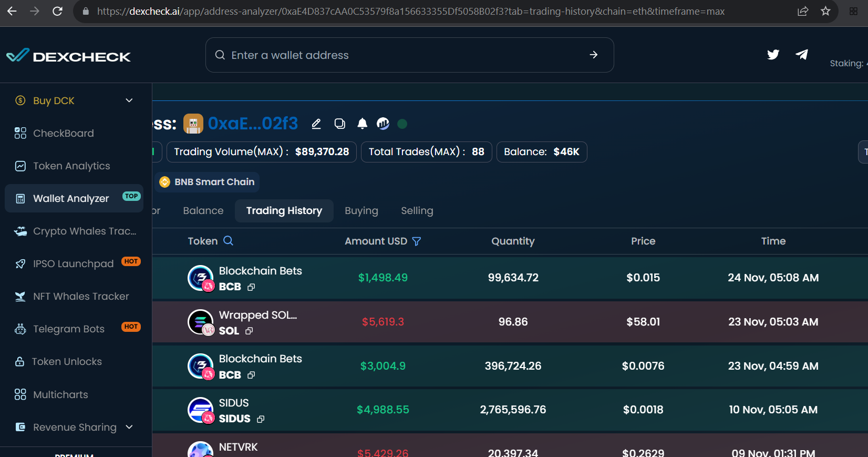Sort by the Quantity column header
The image size is (868, 457).
[513, 241]
